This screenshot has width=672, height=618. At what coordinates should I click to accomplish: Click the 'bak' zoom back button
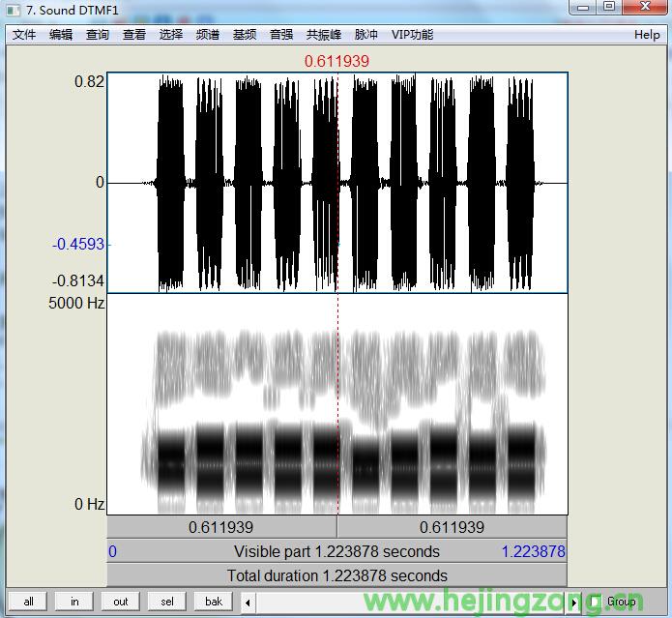214,602
